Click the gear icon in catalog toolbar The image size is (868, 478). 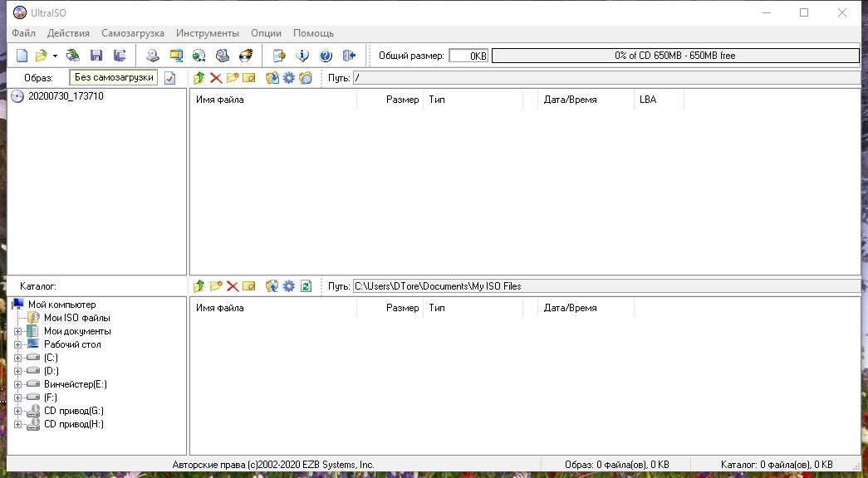[289, 286]
